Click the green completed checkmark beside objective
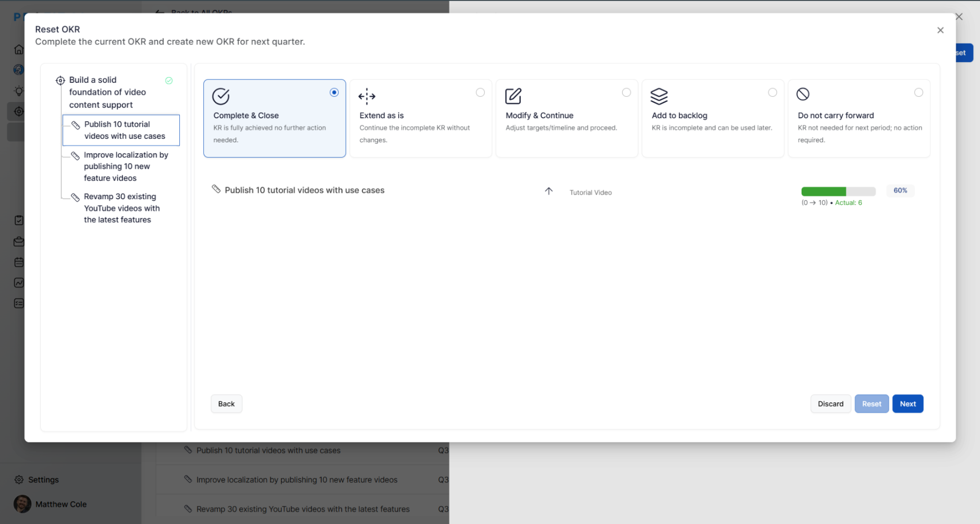 tap(169, 80)
